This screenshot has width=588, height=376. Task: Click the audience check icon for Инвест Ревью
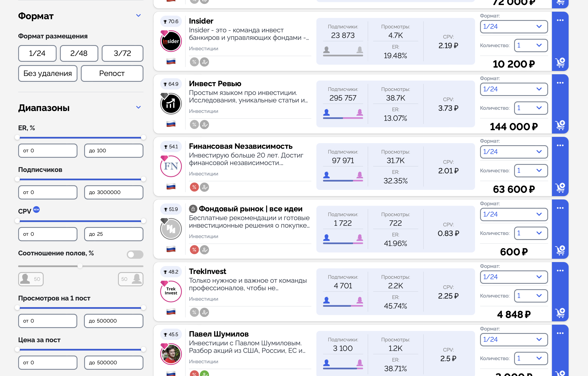click(x=205, y=125)
